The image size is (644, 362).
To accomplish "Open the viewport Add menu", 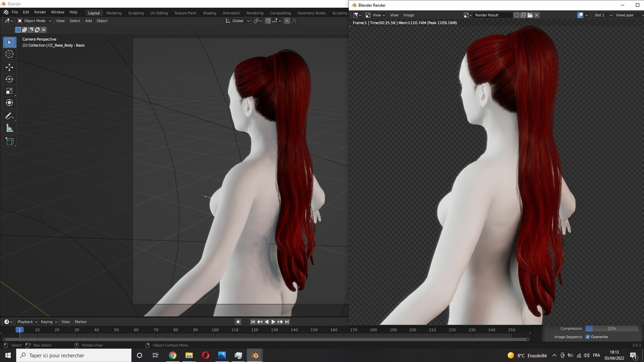I will tap(88, 21).
